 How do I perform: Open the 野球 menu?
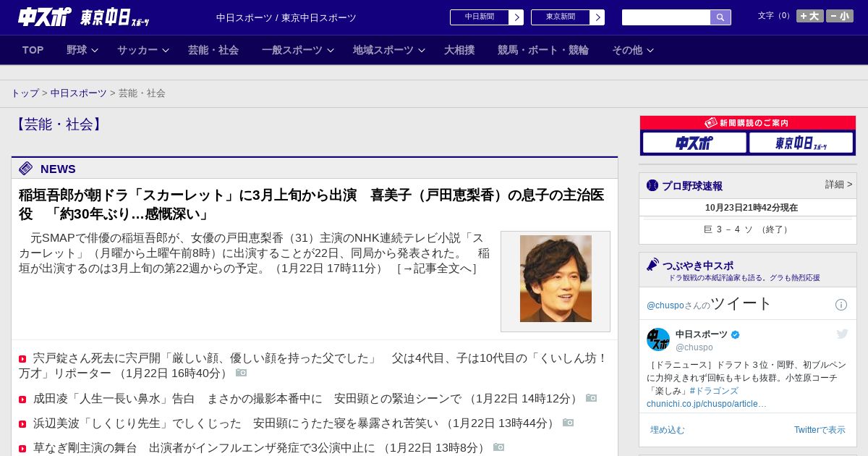(77, 50)
